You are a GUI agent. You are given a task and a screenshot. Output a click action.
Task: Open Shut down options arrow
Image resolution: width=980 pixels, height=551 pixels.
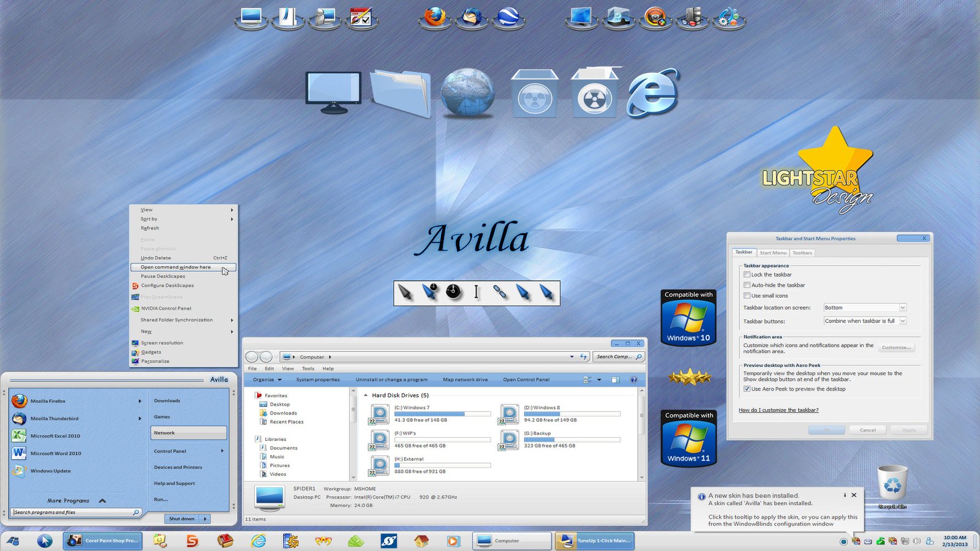click(x=205, y=519)
